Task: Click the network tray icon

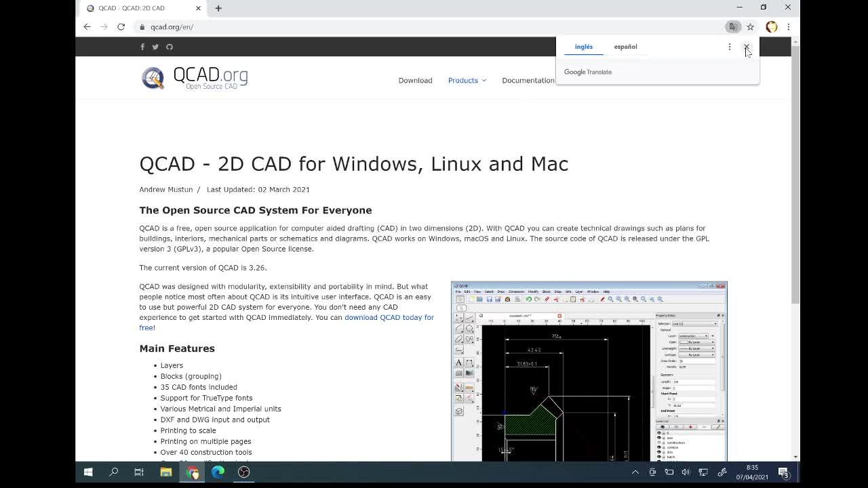Action: (x=703, y=472)
